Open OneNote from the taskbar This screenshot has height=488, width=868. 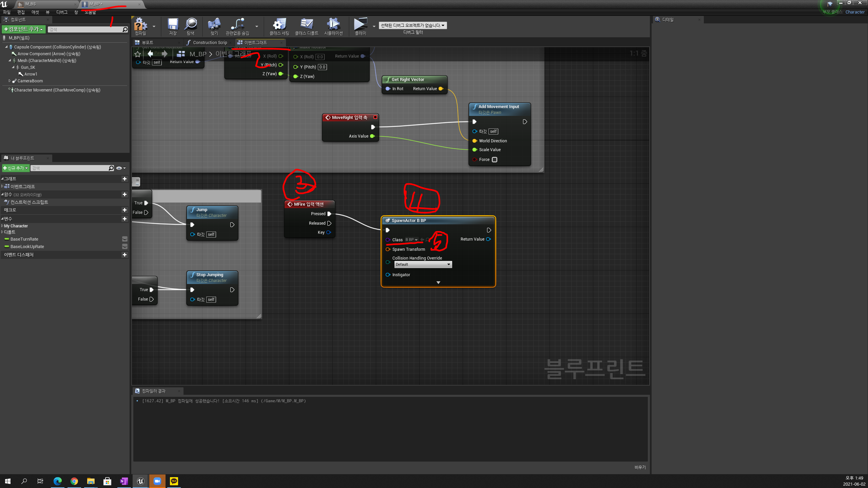(x=124, y=481)
